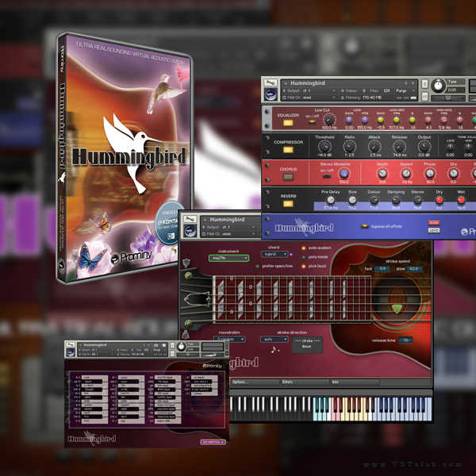Toggle the Equalizer effect on/off button

click(288, 123)
